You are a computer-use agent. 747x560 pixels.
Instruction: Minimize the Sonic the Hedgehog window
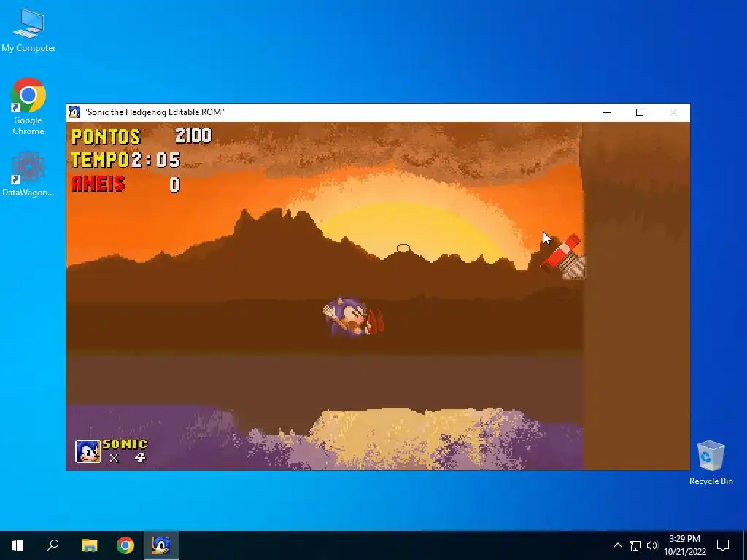click(607, 112)
